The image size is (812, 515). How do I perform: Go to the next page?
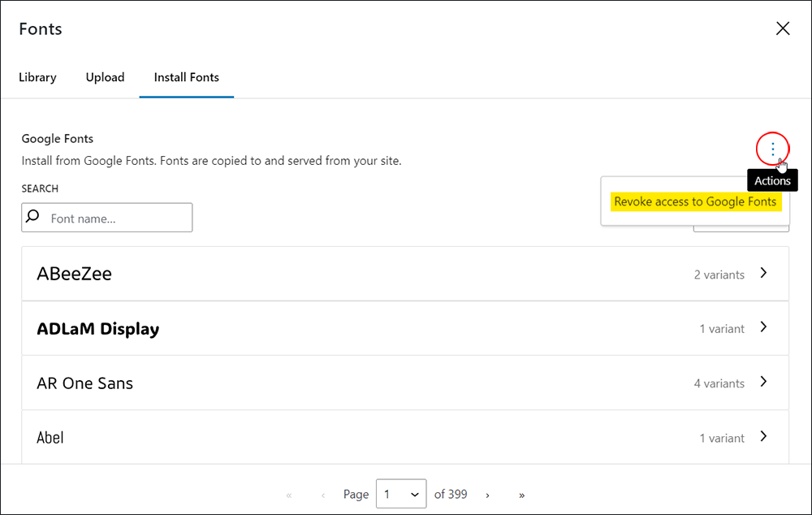point(487,496)
